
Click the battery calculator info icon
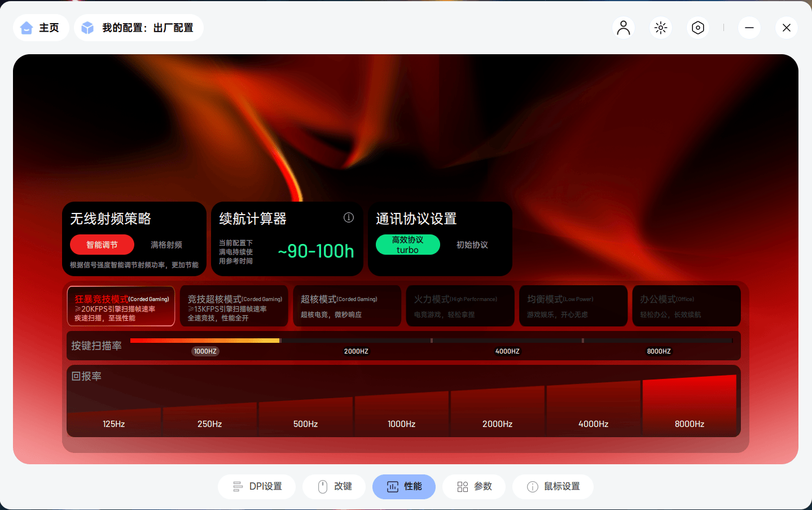348,217
